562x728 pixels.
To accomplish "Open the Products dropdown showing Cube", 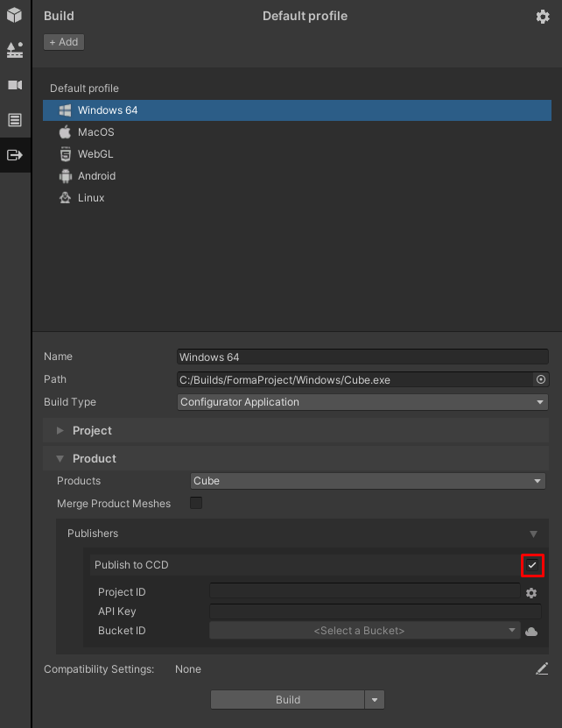I will point(367,481).
